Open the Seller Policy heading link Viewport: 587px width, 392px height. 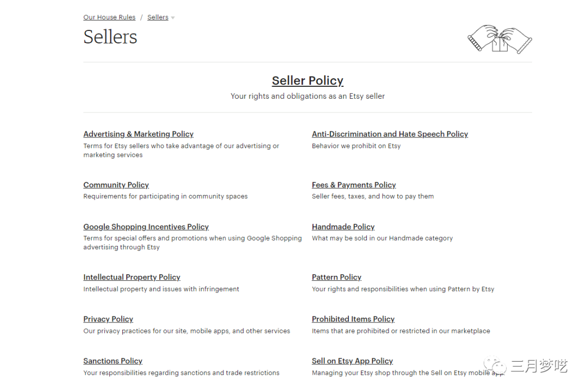pyautogui.click(x=307, y=80)
